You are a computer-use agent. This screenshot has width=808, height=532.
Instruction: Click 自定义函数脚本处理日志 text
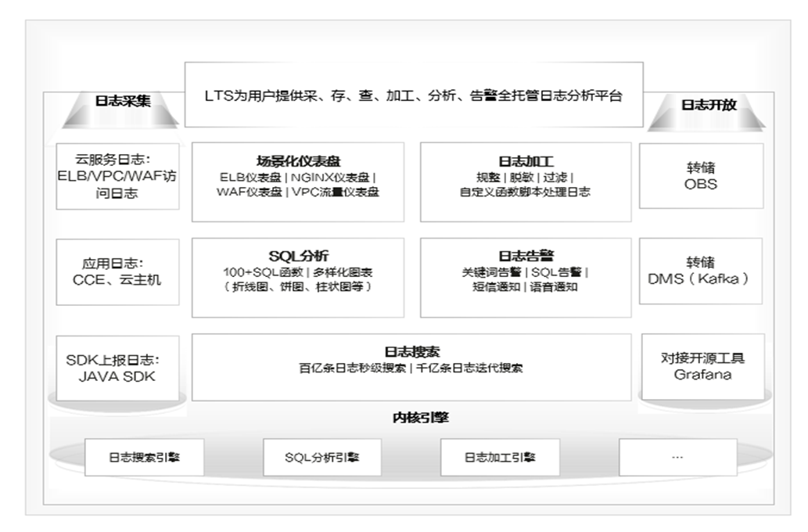pyautogui.click(x=525, y=192)
